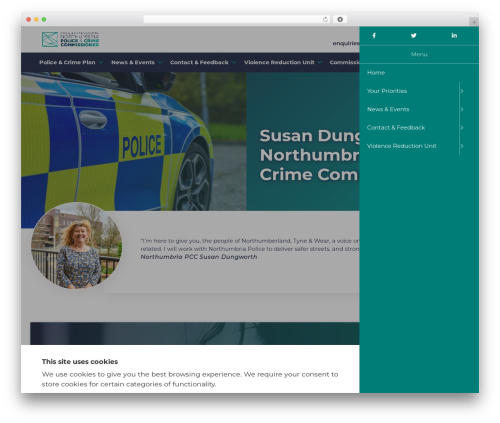Screen dimensions: 500x423
Task: Click the Menu heading in side panel
Action: 419,54
